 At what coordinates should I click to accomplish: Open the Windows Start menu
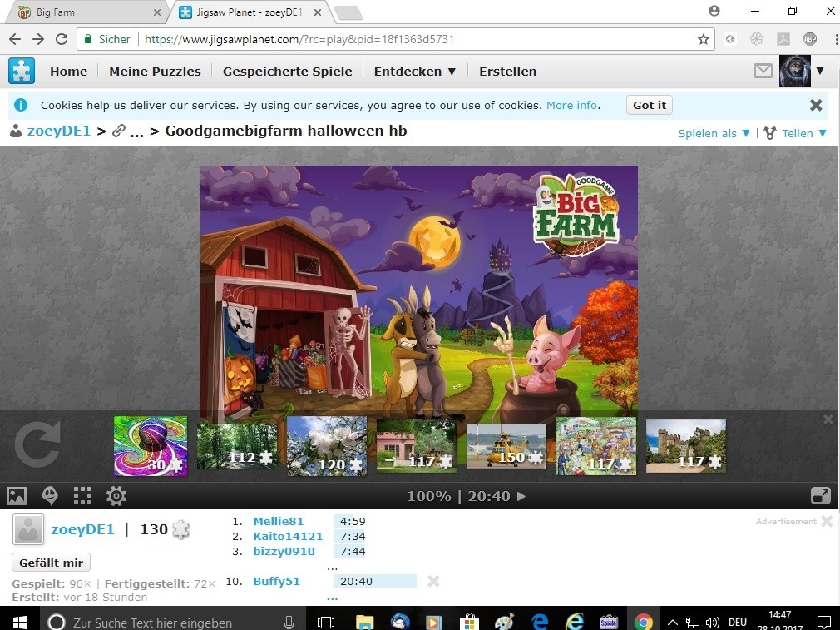click(x=20, y=622)
